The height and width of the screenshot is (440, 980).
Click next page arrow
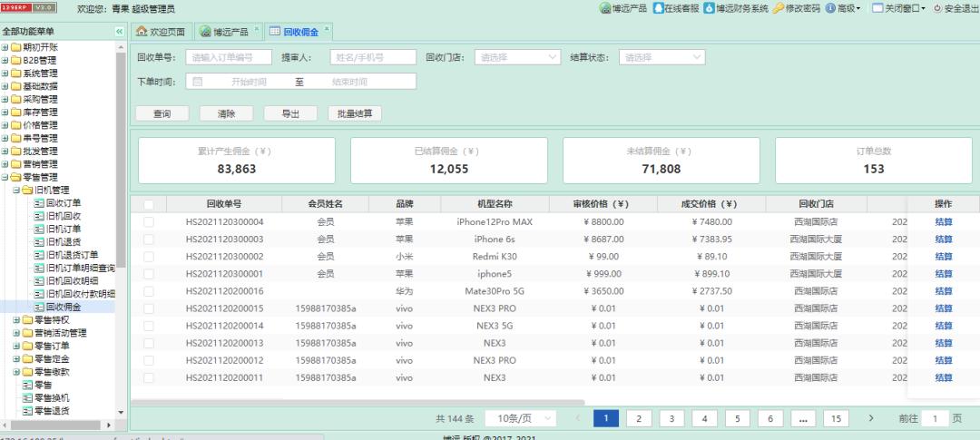pos(871,418)
